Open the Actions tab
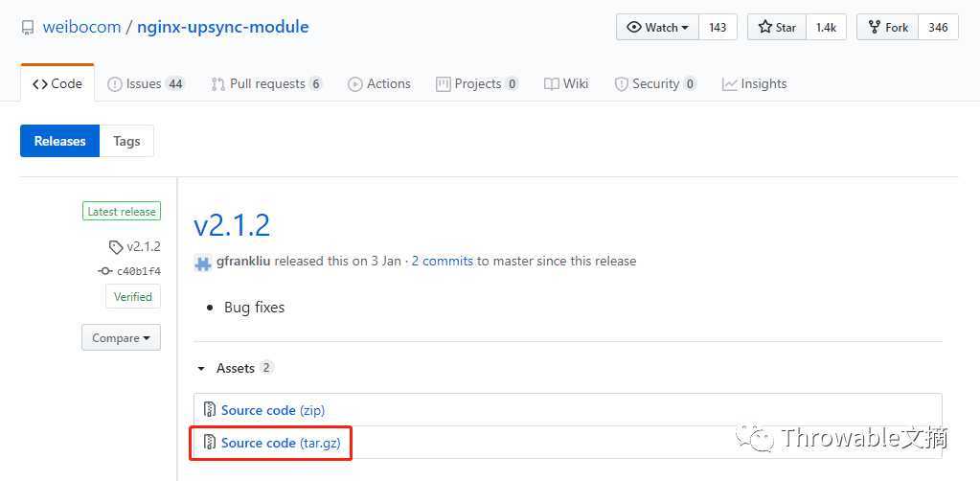This screenshot has height=481, width=980. pos(379,83)
